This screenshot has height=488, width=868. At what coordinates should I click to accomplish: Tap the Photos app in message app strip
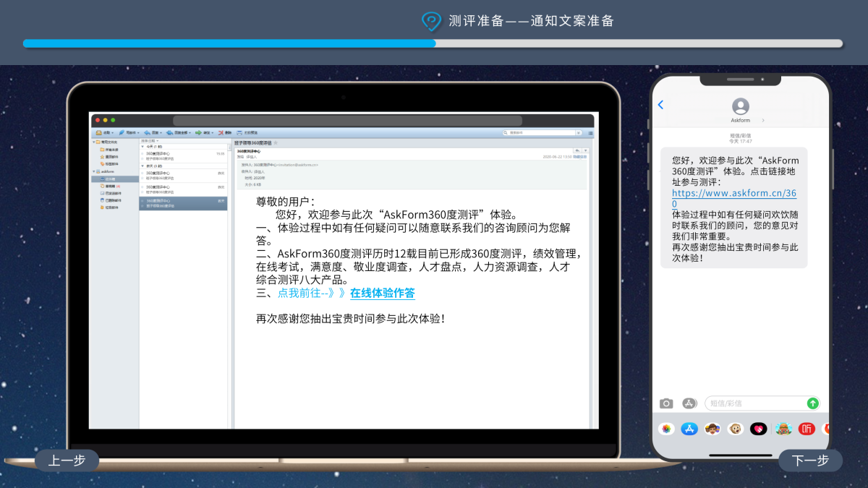pos(666,429)
